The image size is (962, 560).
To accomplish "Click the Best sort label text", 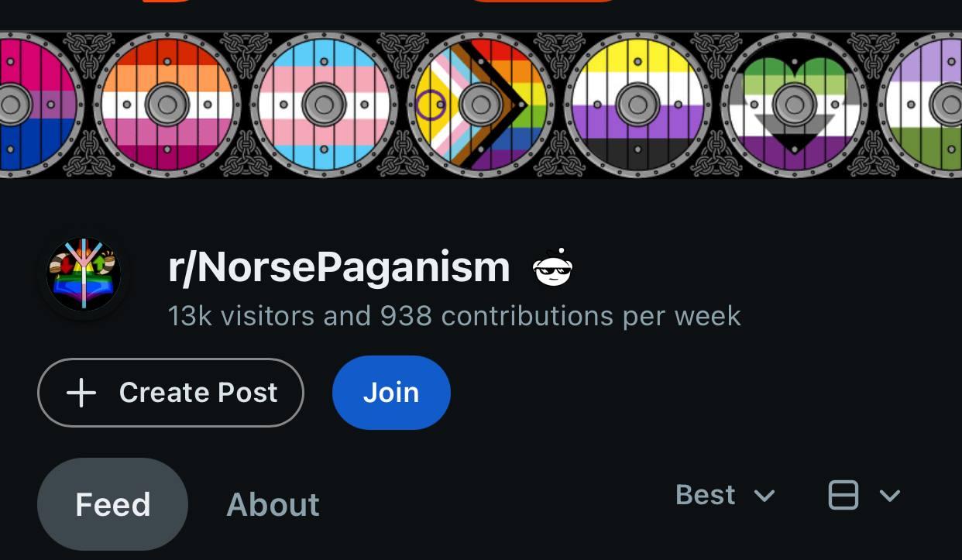I will [x=705, y=495].
